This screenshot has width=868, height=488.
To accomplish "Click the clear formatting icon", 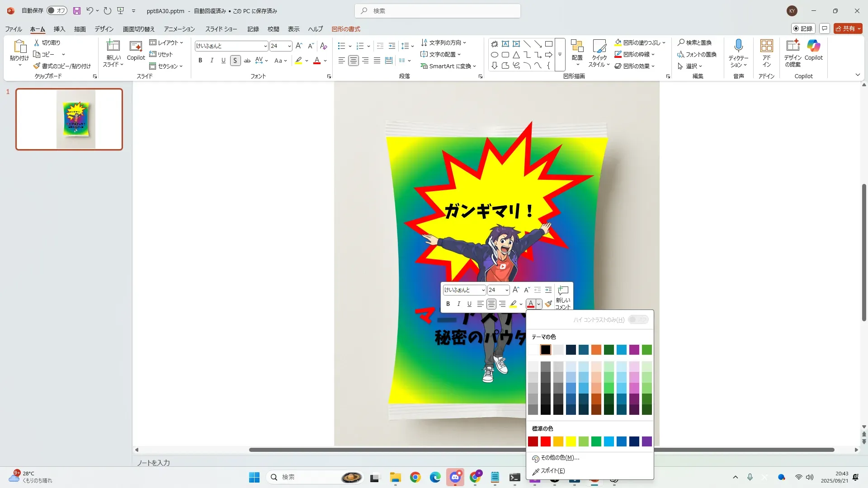I will click(x=323, y=46).
